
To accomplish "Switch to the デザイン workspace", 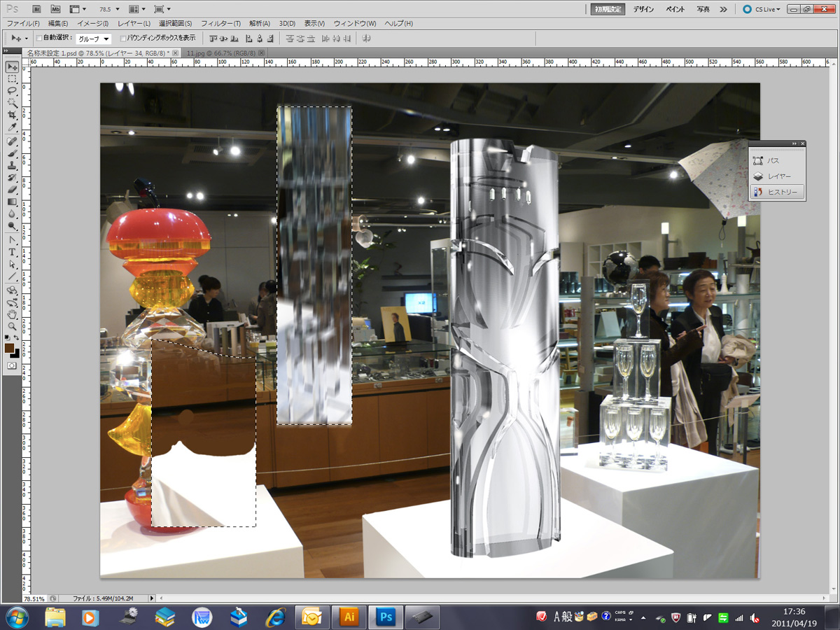I will pyautogui.click(x=643, y=9).
